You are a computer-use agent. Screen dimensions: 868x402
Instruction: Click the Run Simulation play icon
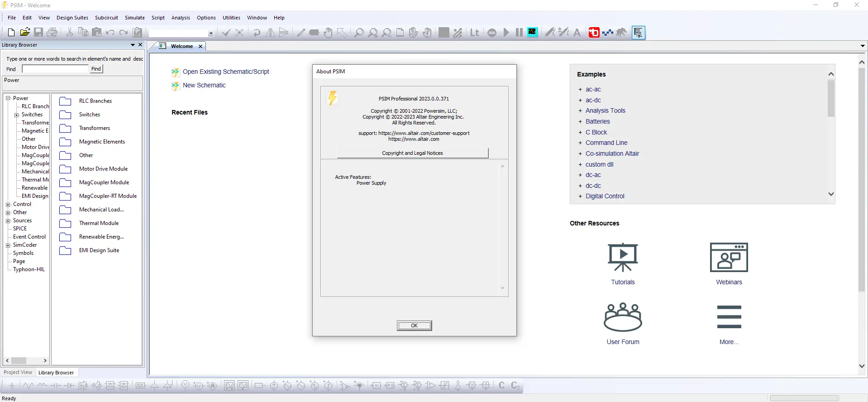pos(506,33)
